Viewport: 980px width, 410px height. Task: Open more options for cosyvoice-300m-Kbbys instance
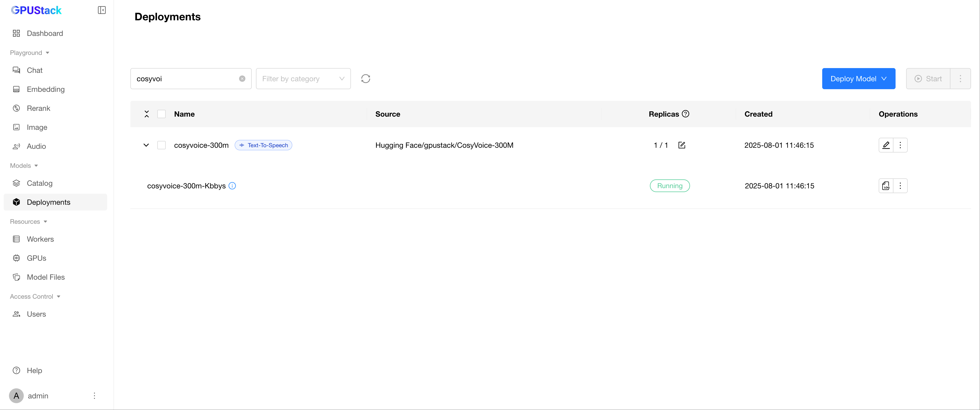(x=900, y=186)
